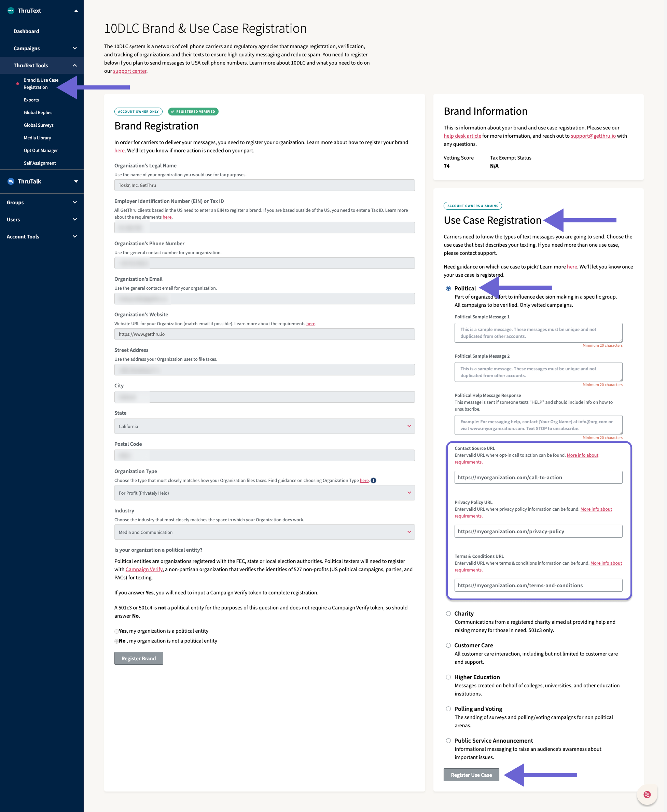
Task: Select the Political use case radio button
Action: tap(448, 288)
